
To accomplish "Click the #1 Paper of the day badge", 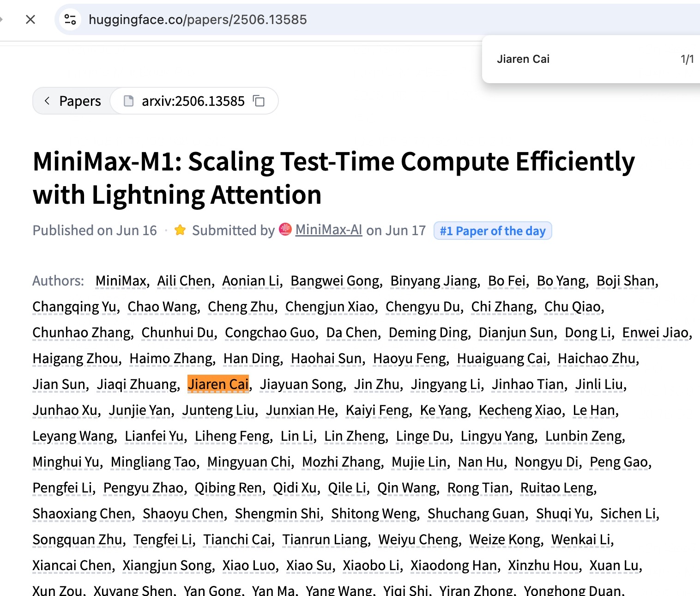I will [x=493, y=231].
